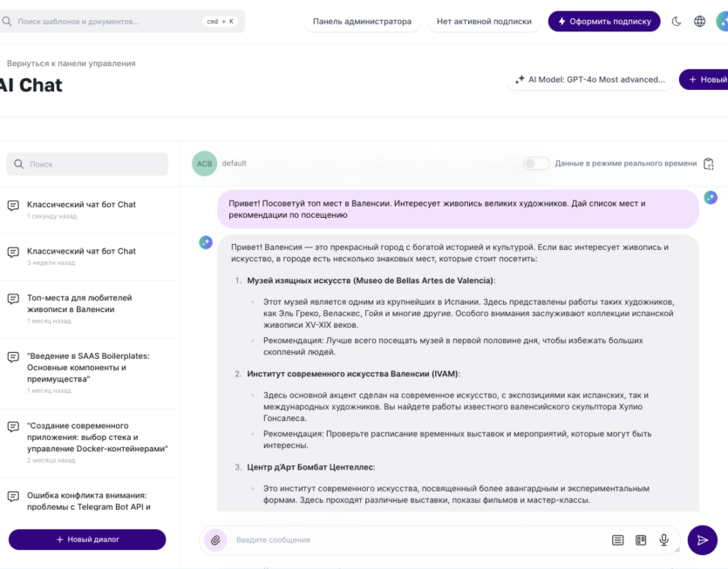Image resolution: width=728 pixels, height=569 pixels.
Task: Click the Новый диалог button
Action: coord(87,539)
